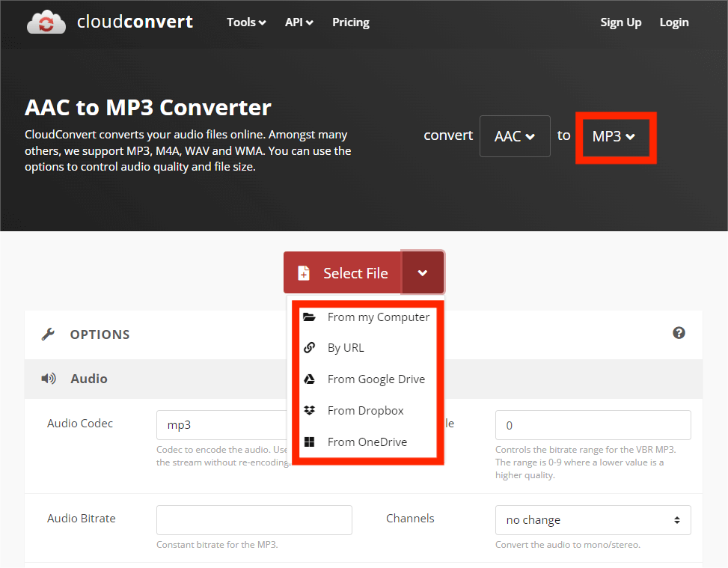Image resolution: width=728 pixels, height=568 pixels.
Task: Click the link chain icon beside By URL
Action: pyautogui.click(x=309, y=347)
